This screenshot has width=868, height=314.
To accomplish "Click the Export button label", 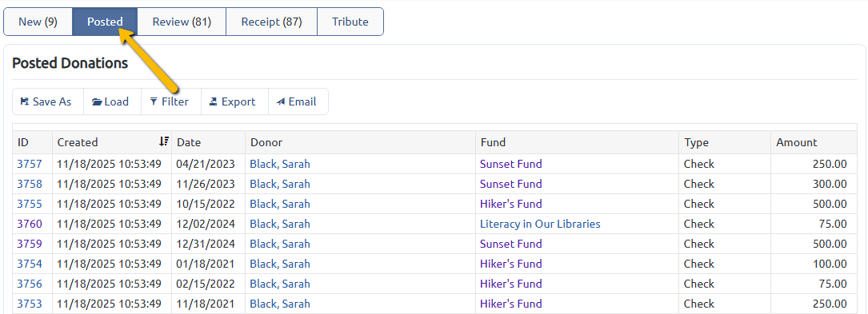I will pos(238,101).
